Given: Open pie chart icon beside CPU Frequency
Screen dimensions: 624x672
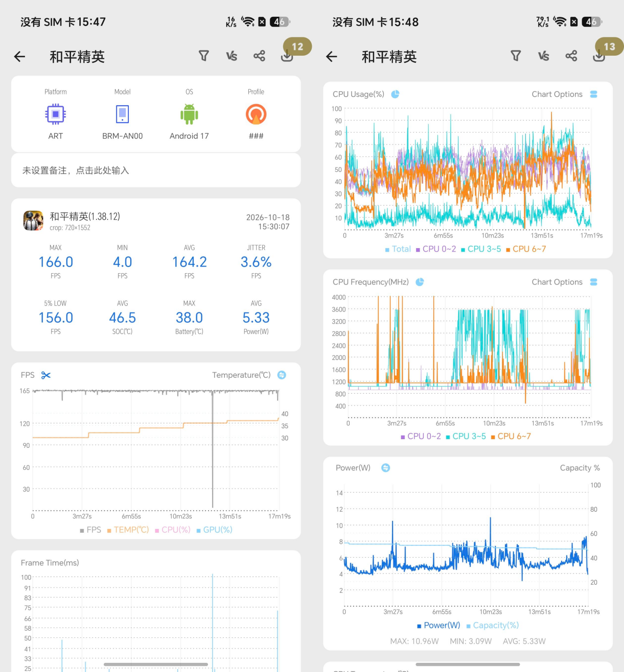Looking at the screenshot, I should [420, 282].
